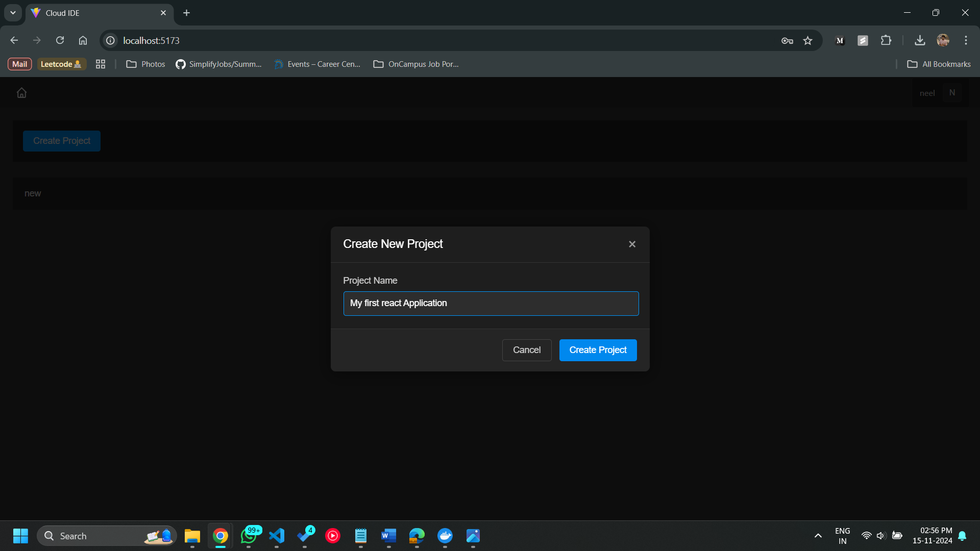Close the Cloud IDE tab
This screenshot has width=980, height=551.
click(163, 13)
